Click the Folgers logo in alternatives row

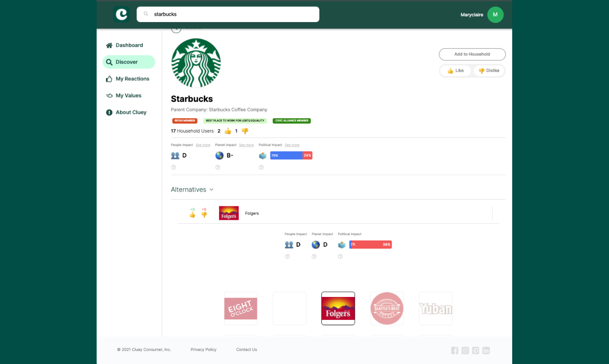point(229,213)
